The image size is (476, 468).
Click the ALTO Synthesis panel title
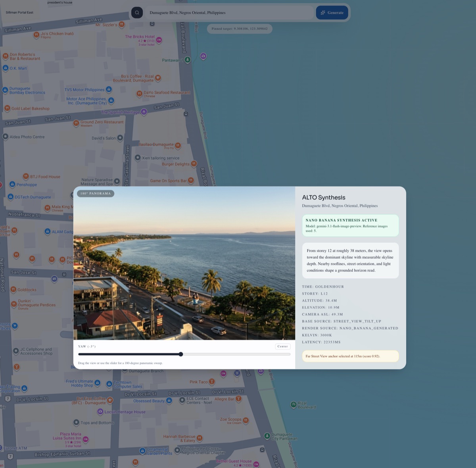point(324,197)
